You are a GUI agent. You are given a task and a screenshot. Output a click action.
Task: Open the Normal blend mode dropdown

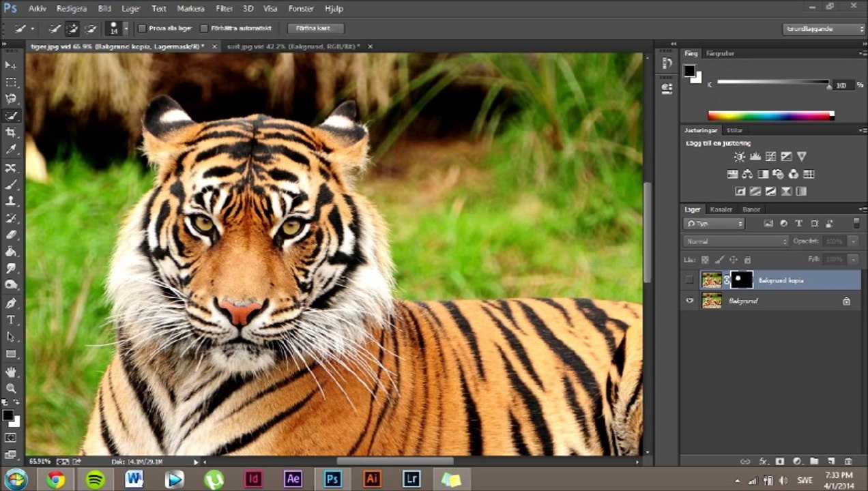(x=736, y=241)
